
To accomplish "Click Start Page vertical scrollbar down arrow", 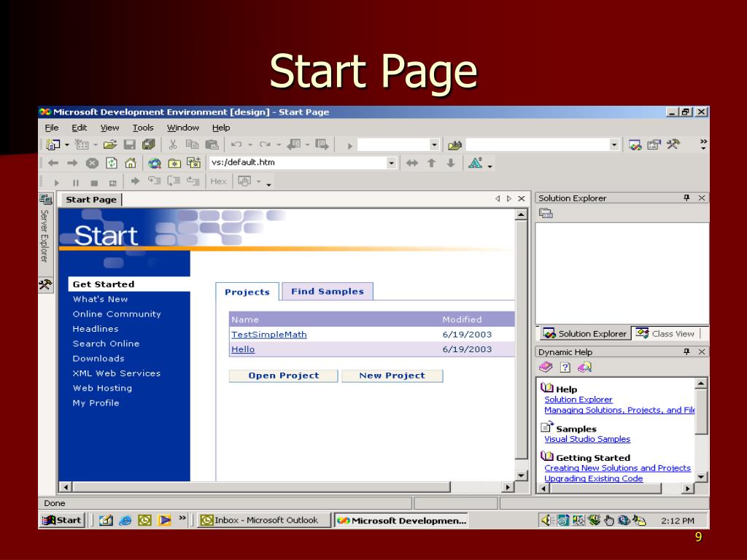I will click(x=521, y=475).
